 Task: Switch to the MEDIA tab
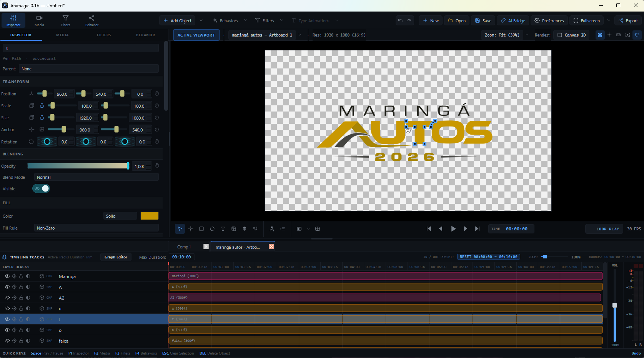62,35
